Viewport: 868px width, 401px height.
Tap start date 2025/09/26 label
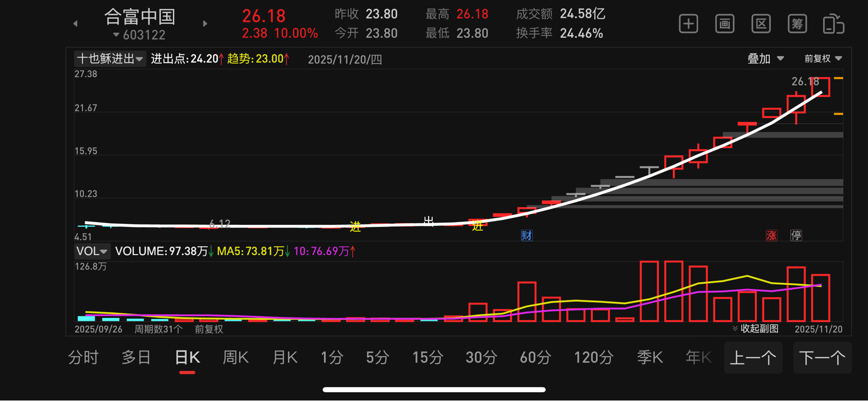click(99, 329)
